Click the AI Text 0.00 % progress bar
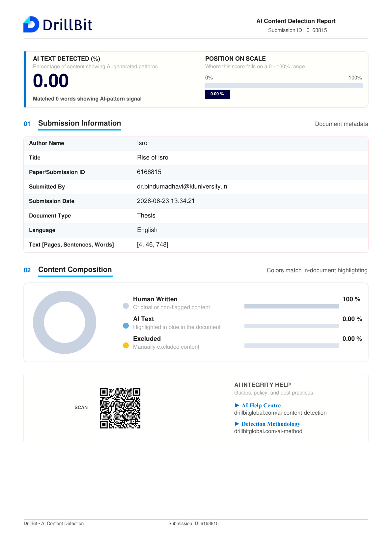 pos(292,326)
